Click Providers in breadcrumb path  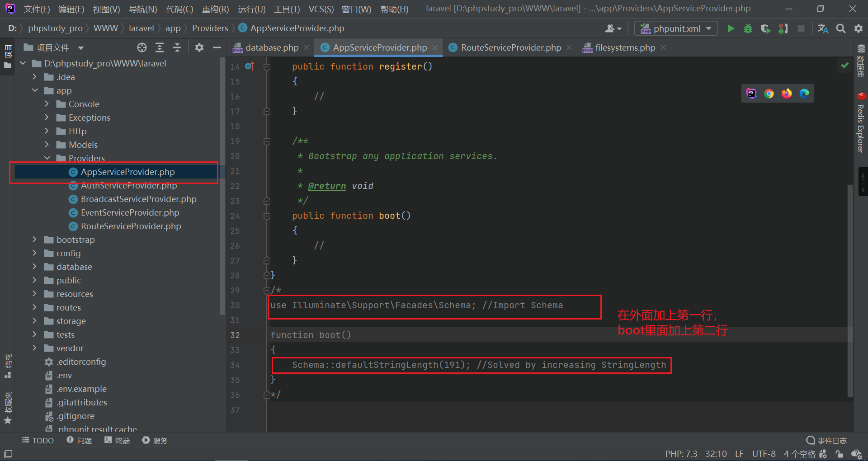pyautogui.click(x=210, y=28)
